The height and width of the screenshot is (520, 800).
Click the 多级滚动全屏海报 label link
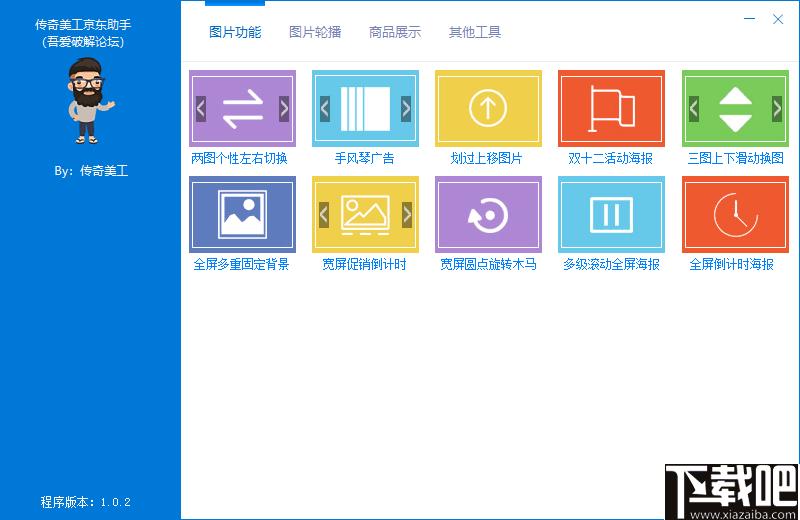point(611,264)
